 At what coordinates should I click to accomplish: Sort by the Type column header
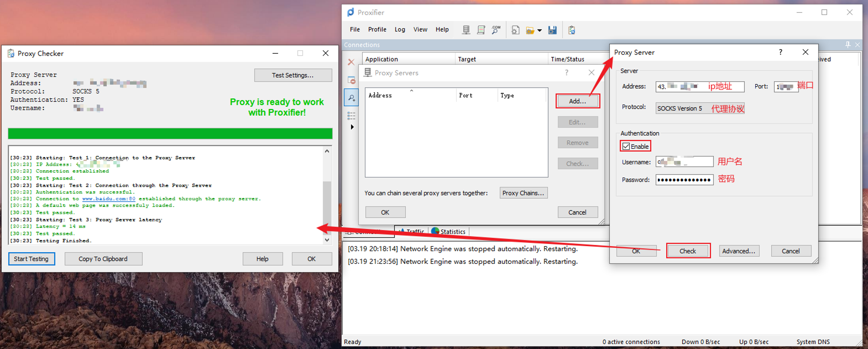[522, 95]
